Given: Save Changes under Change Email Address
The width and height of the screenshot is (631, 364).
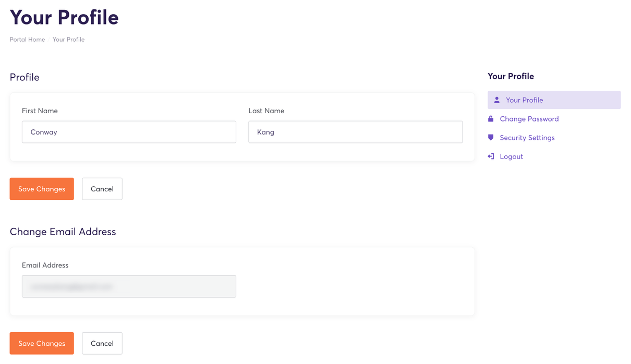Looking at the screenshot, I should (42, 343).
